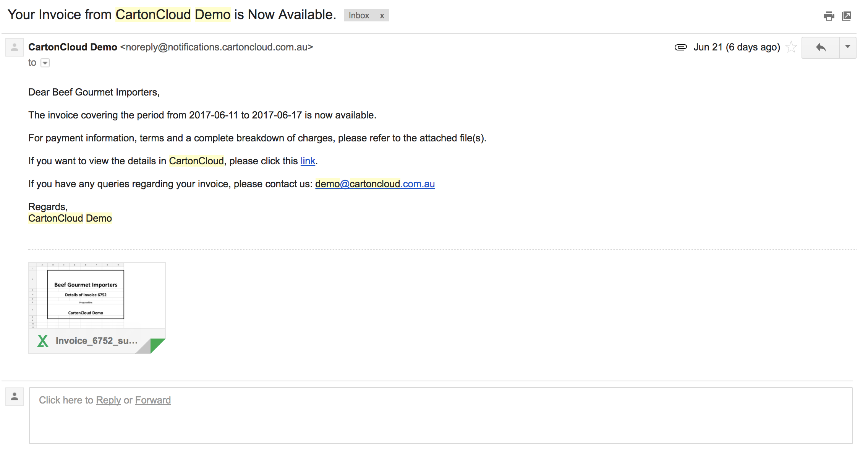Click the demo@cartoncloud.com.au email link
Image resolution: width=868 pixels, height=457 pixels.
click(x=375, y=184)
